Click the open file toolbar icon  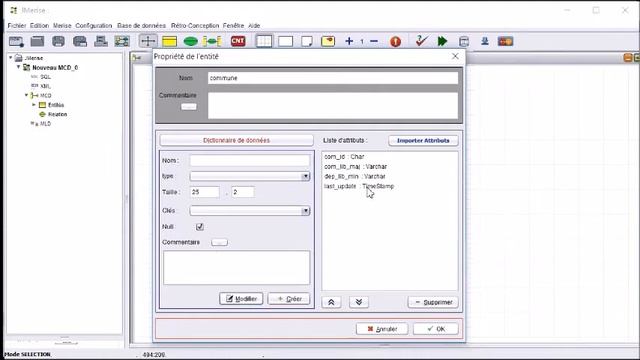point(37,41)
